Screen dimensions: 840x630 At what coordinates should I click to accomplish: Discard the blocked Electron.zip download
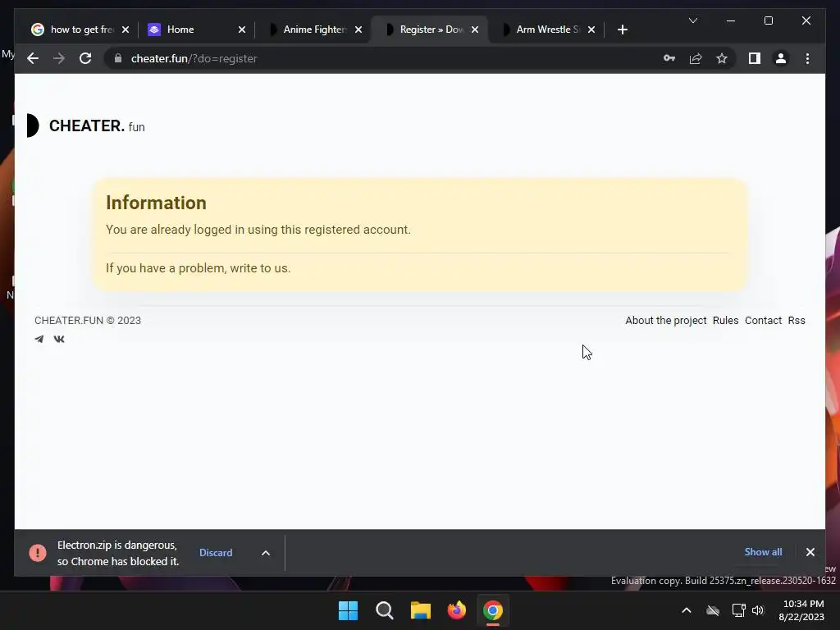[x=216, y=552]
